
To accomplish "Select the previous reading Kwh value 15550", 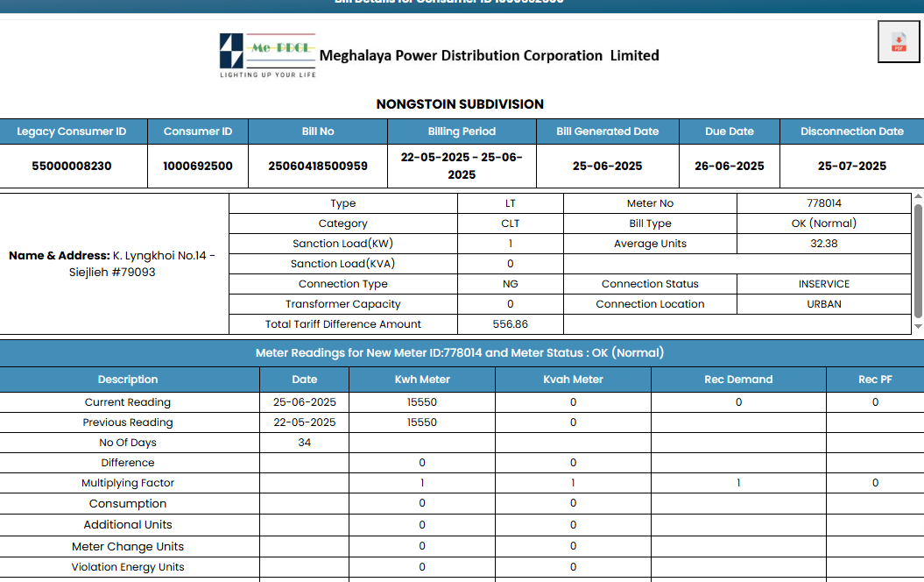I will 422,422.
